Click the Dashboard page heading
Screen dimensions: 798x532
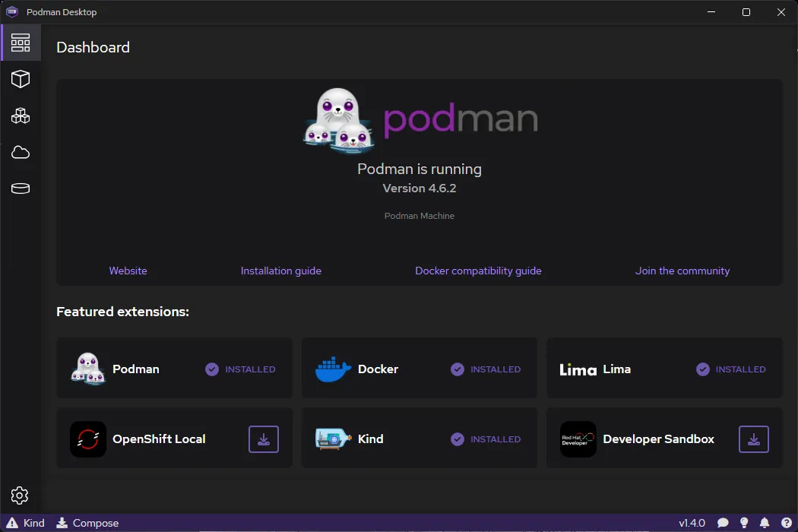tap(93, 47)
